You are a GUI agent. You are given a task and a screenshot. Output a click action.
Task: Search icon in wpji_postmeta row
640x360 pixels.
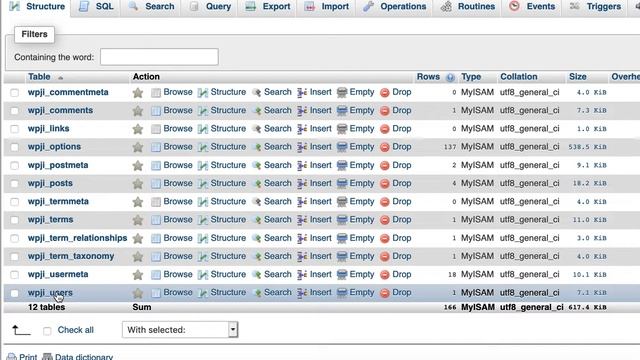[x=256, y=165]
